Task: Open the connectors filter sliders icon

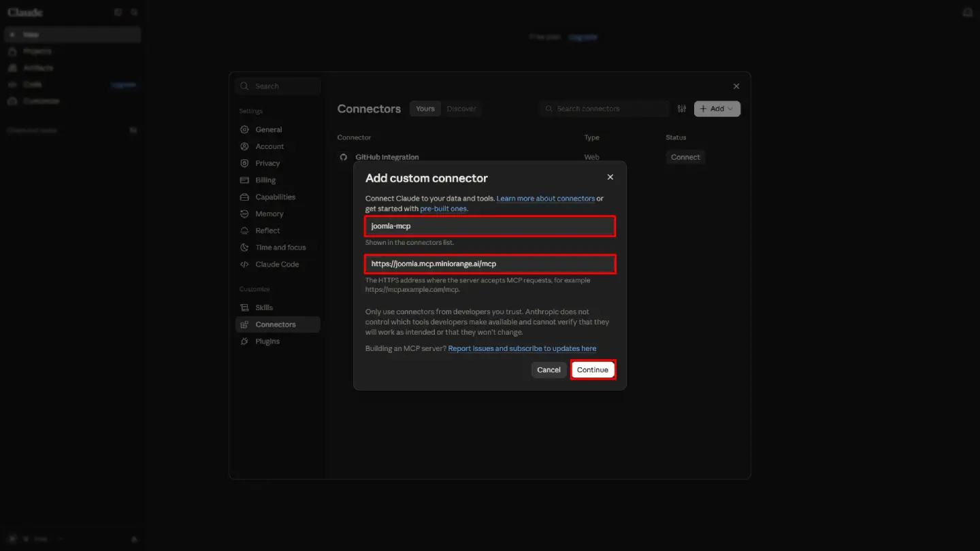Action: click(x=682, y=109)
